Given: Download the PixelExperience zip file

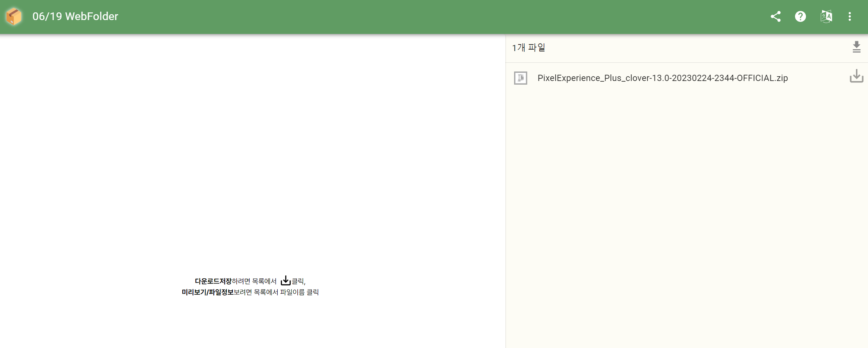Looking at the screenshot, I should pyautogui.click(x=856, y=76).
